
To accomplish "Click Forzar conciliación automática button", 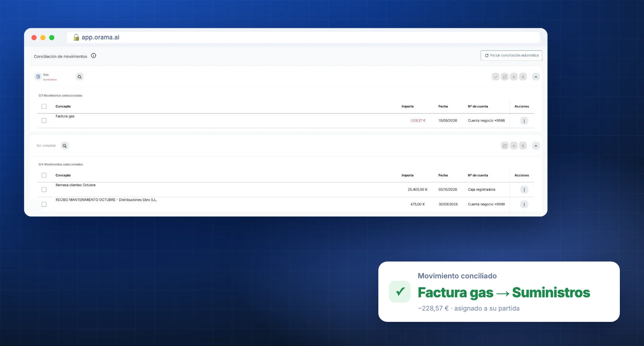I will pos(512,56).
